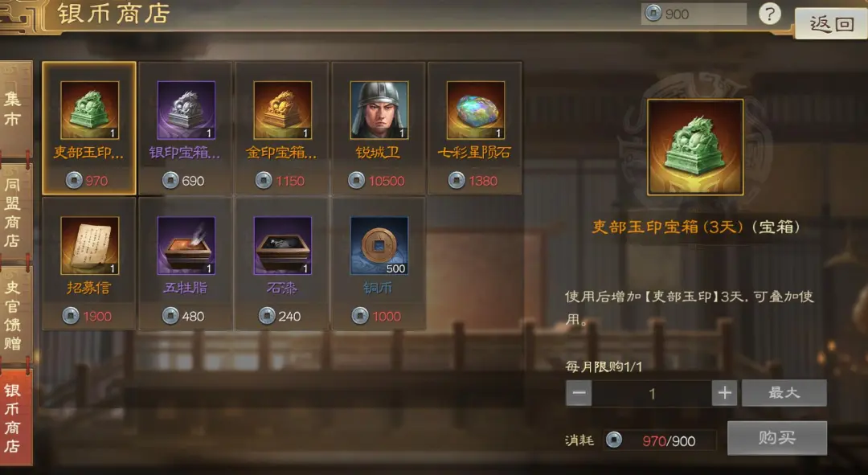Select the 锐城卫 soldier portrait item
Screen dimensions: 868x475
tap(379, 128)
